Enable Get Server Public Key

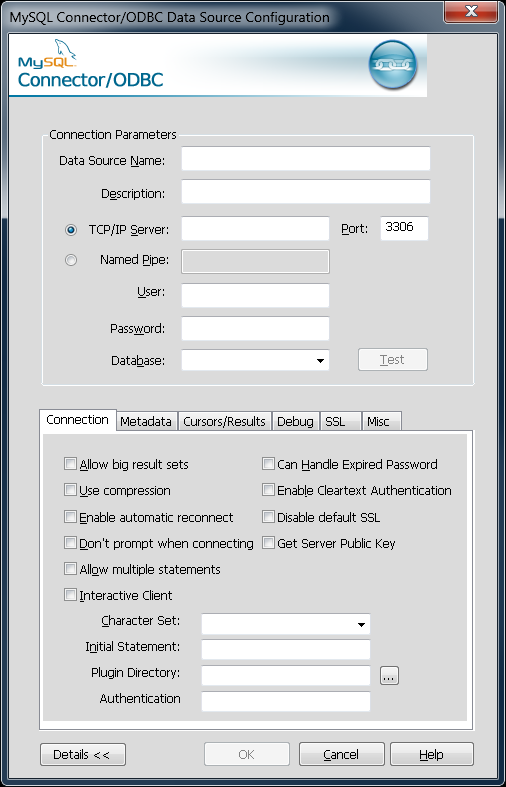pos(268,543)
